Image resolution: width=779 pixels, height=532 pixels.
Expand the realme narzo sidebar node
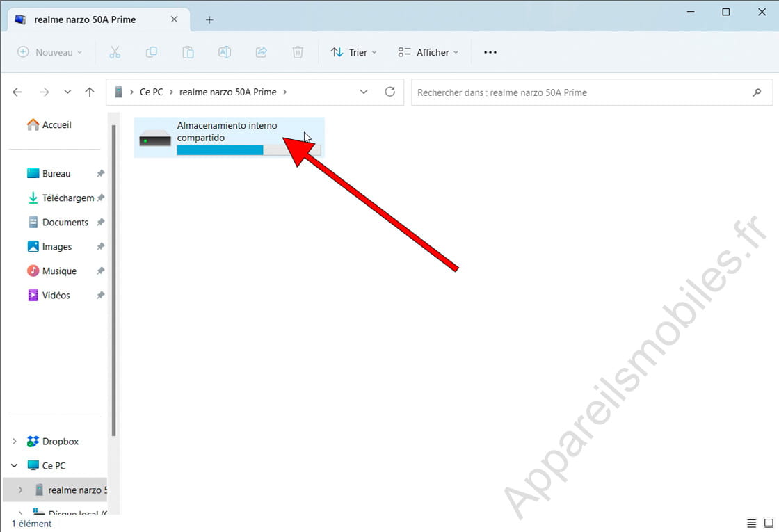20,490
